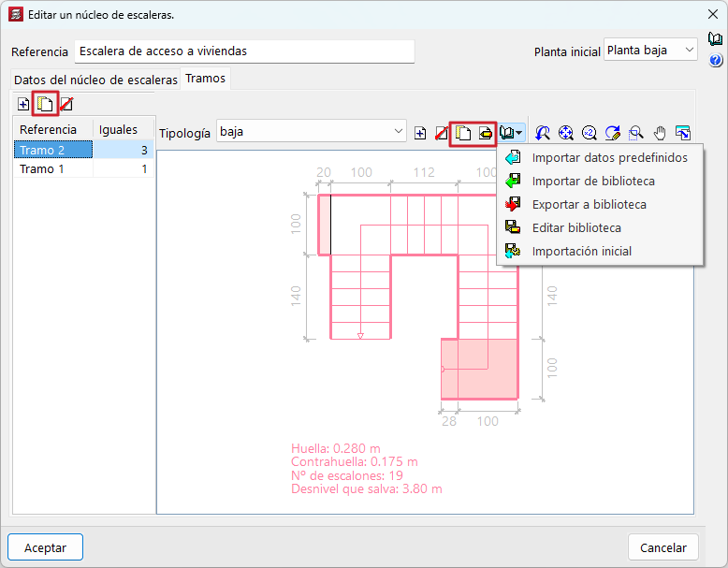728x568 pixels.
Task: Choose Importar datos predefinidos
Action: click(600, 158)
